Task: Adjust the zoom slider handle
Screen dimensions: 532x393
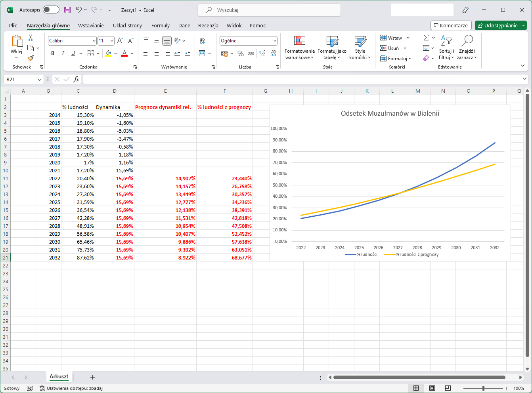Action: click(x=483, y=388)
